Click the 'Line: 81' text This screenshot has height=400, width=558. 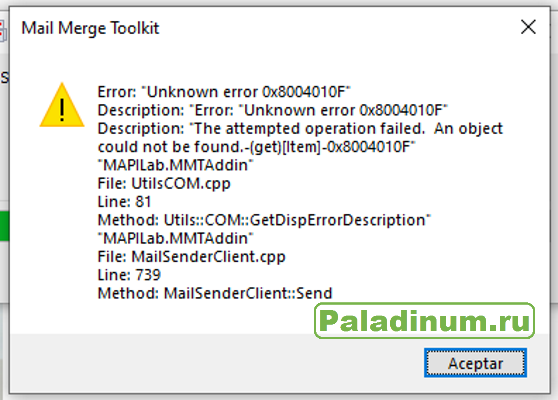tap(125, 202)
